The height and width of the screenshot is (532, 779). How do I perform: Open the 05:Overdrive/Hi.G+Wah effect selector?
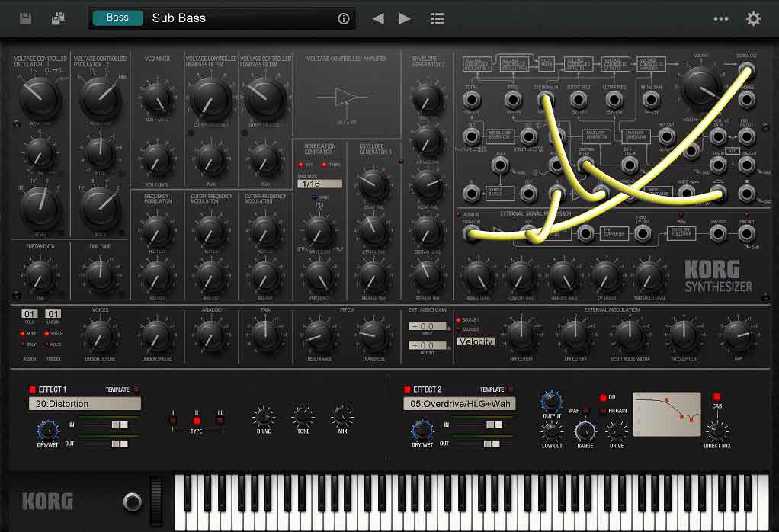pos(460,404)
